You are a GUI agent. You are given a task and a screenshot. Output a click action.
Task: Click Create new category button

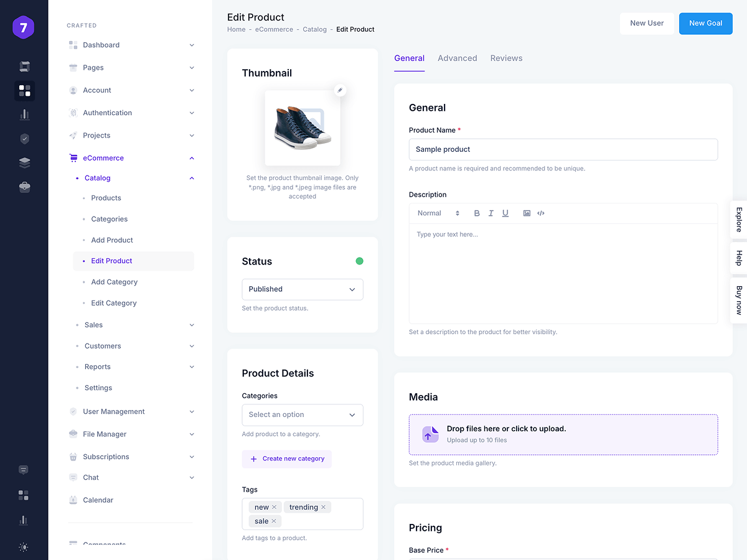pyautogui.click(x=287, y=459)
